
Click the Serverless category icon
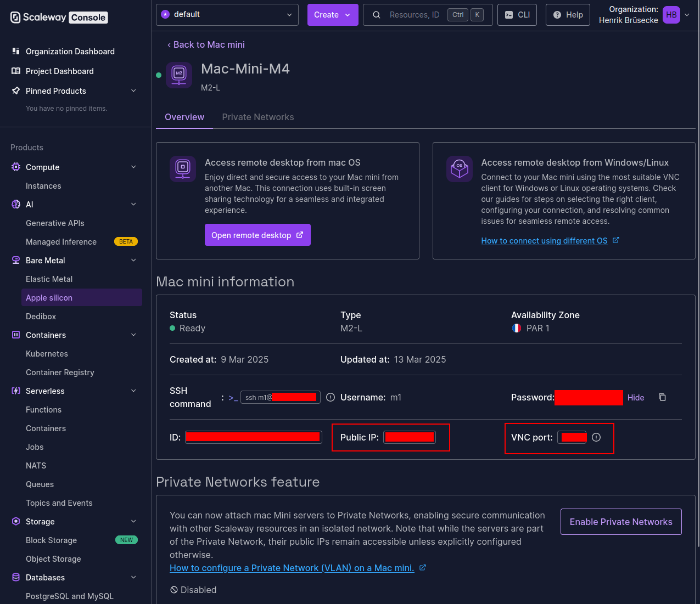16,391
